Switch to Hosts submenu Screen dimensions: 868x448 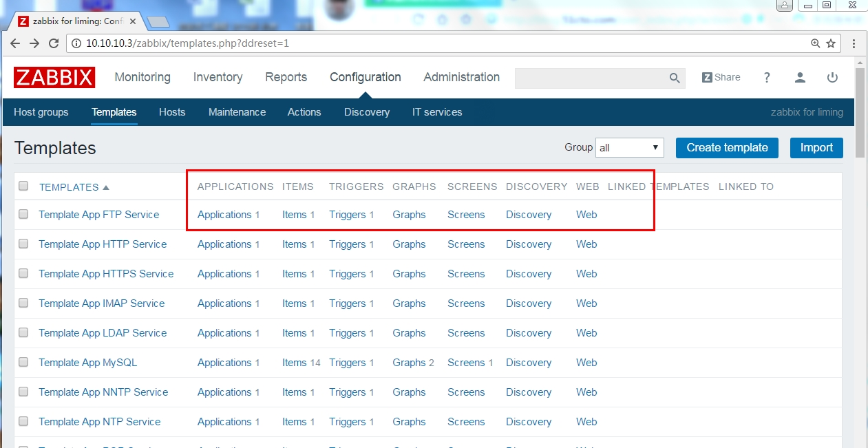pyautogui.click(x=172, y=112)
